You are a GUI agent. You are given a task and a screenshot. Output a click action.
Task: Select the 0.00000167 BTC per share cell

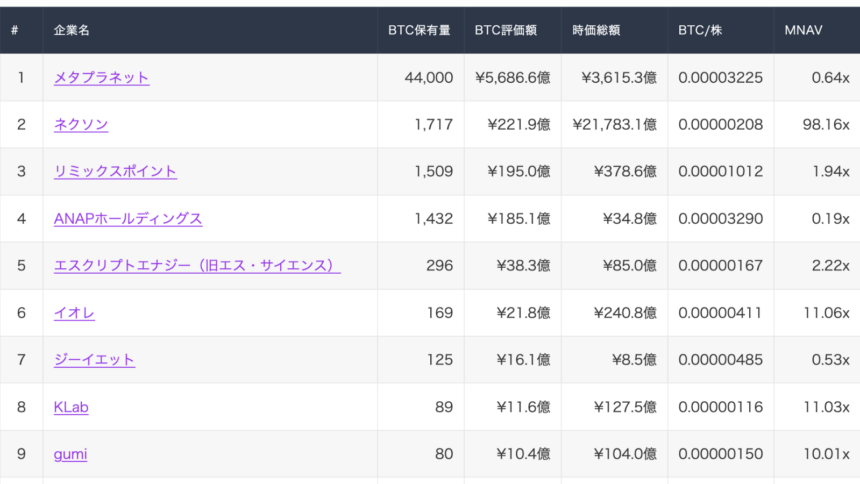click(720, 266)
